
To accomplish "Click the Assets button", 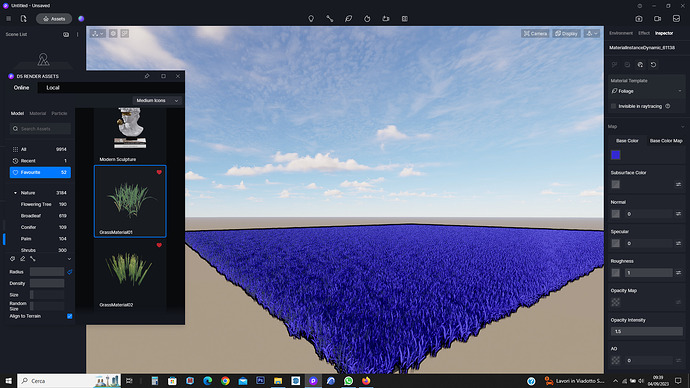I will coord(54,19).
